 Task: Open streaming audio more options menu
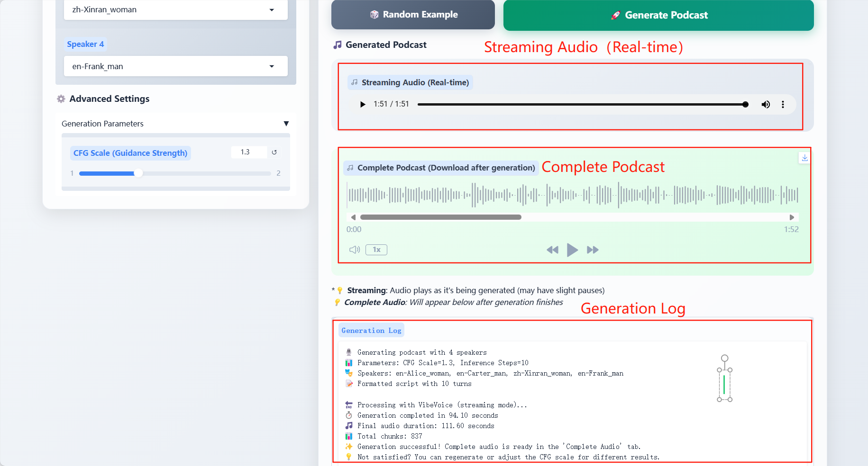coord(783,104)
